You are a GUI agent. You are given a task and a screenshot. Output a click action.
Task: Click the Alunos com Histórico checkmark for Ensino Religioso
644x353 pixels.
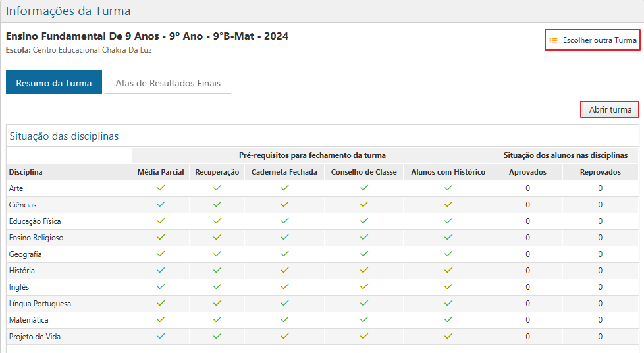coord(448,237)
